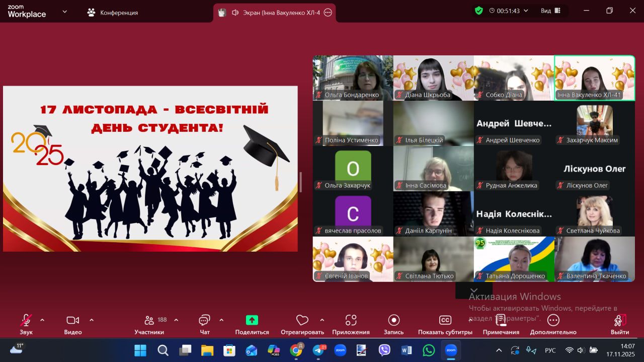Open the More options ellipsis icon

[x=553, y=320]
